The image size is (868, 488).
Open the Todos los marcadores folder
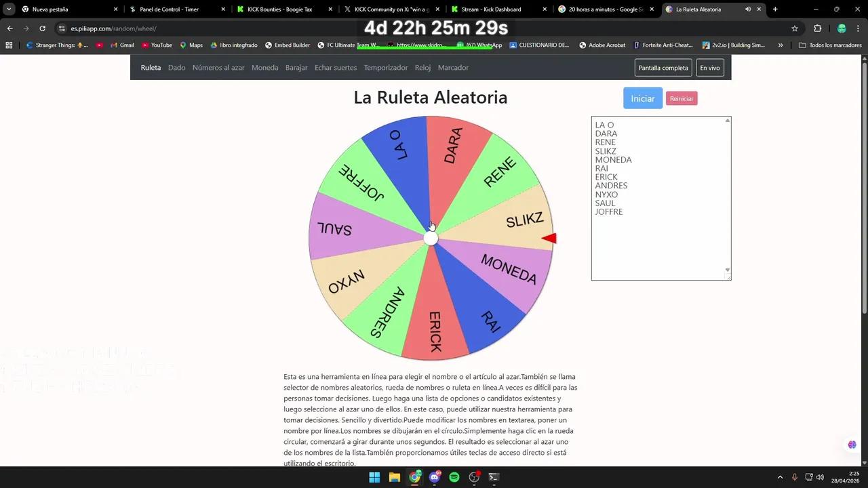tap(830, 45)
